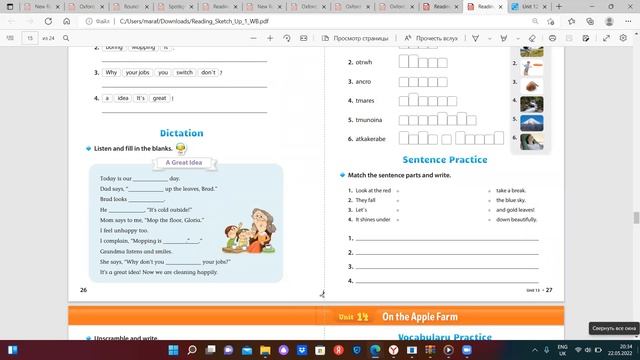Screen dimensions: 640x360
Task: Open the address bar zoom magnifier icon
Action: (535, 21)
